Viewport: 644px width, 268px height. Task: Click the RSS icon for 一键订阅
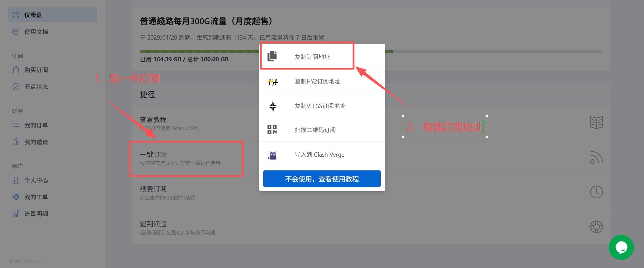pos(596,158)
